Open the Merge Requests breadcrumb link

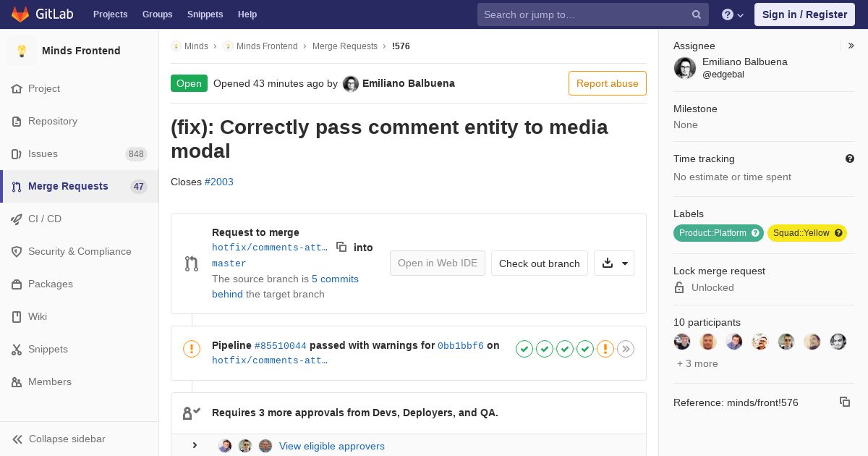[x=345, y=46]
